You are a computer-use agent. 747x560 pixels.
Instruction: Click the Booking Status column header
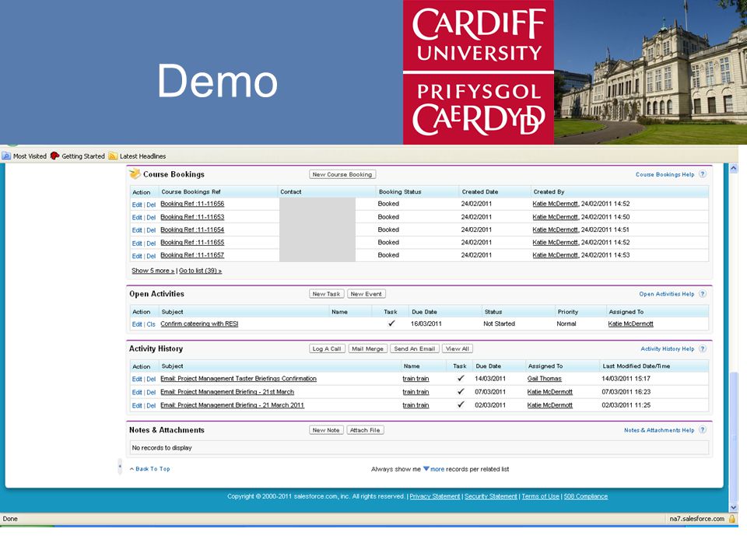click(x=400, y=192)
